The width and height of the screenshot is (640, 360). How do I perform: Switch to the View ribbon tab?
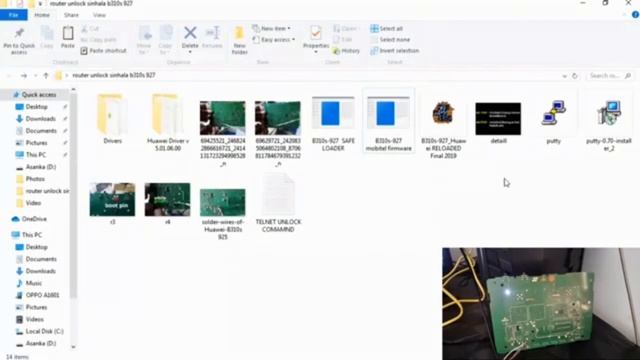tap(99, 15)
